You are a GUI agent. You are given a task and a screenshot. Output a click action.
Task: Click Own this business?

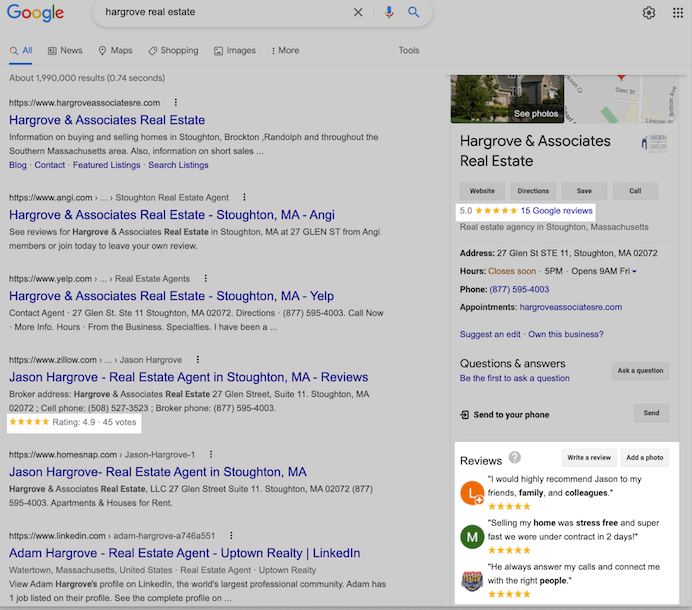click(x=566, y=334)
